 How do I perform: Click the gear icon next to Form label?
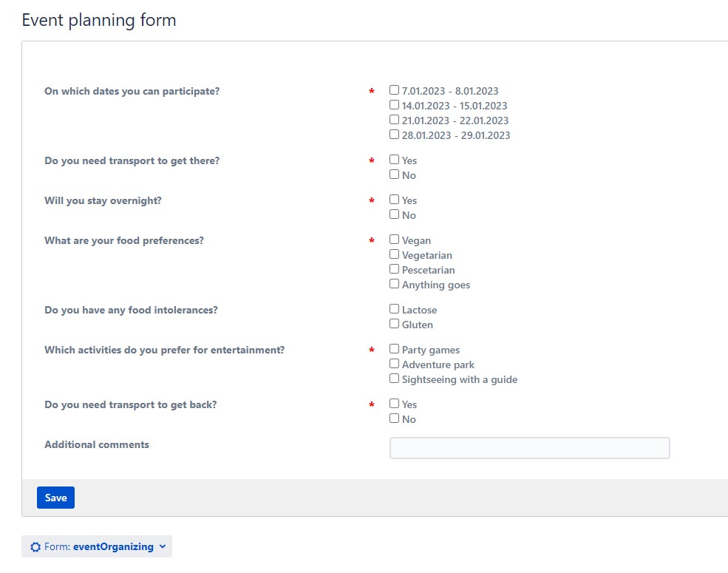click(35, 546)
